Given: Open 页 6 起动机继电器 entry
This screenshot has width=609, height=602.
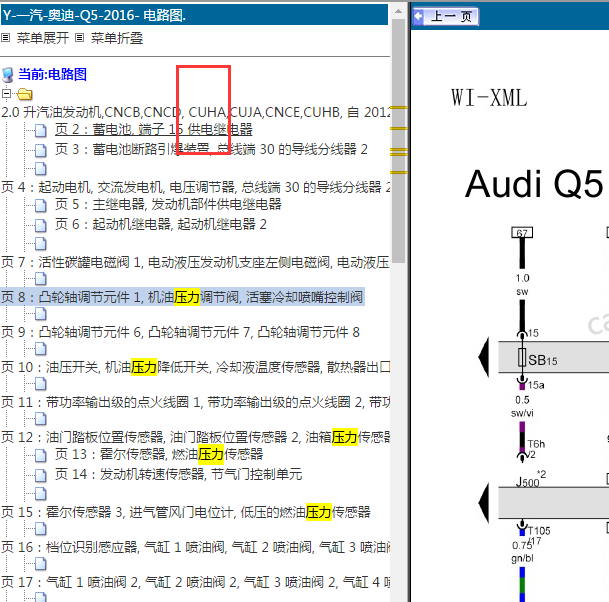Looking at the screenshot, I should pos(161,224).
